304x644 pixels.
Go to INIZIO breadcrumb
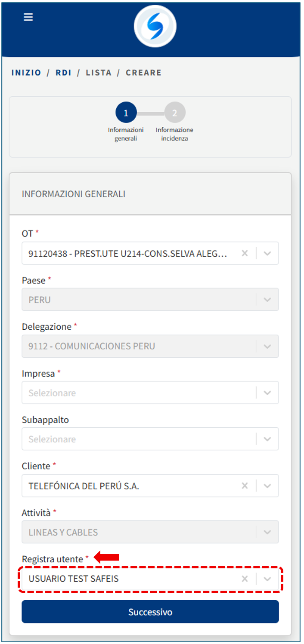click(x=26, y=73)
